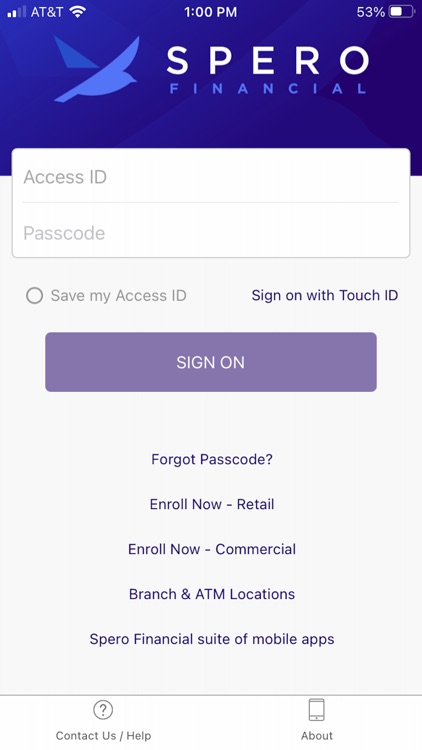422x750 pixels.
Task: Focus the Access ID field
Action: [211, 176]
